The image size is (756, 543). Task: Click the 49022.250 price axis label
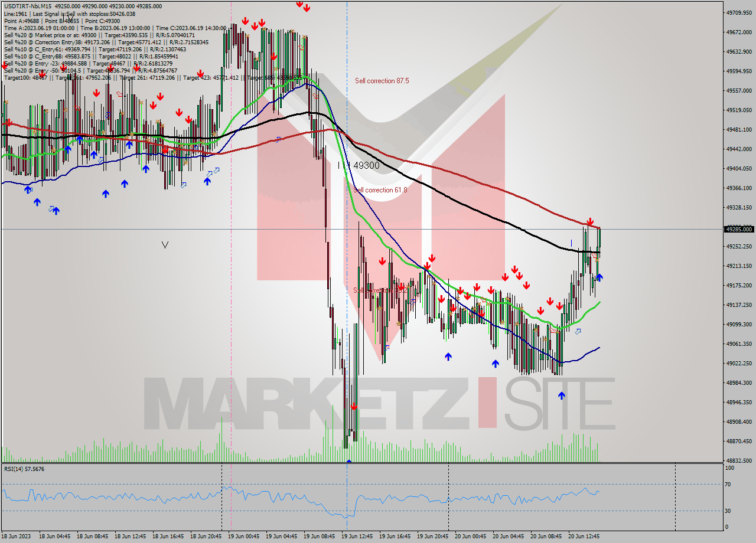click(738, 363)
